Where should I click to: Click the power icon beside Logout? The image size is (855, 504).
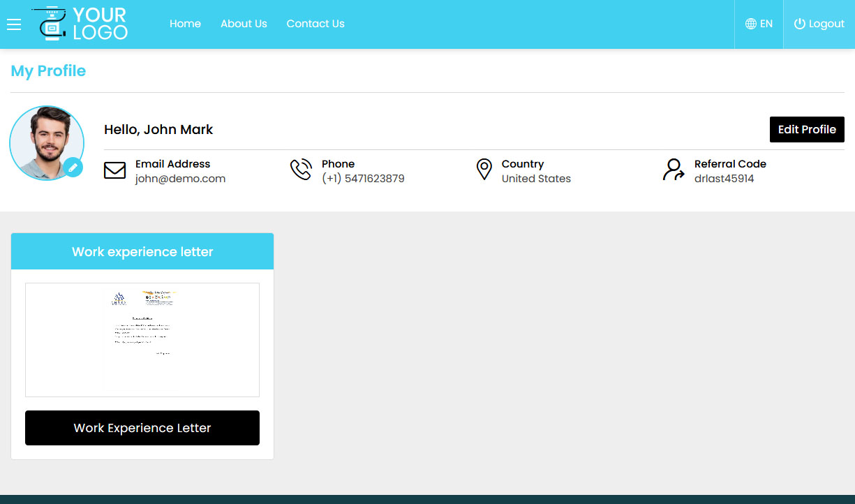800,24
